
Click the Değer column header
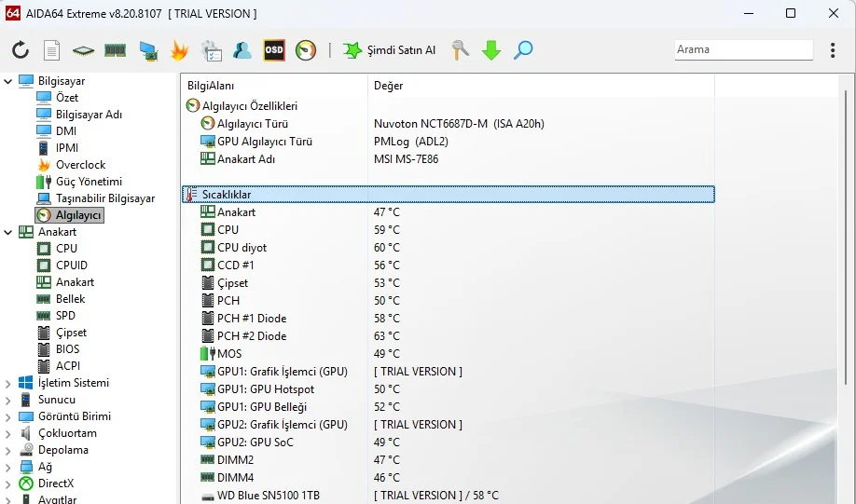(x=541, y=86)
